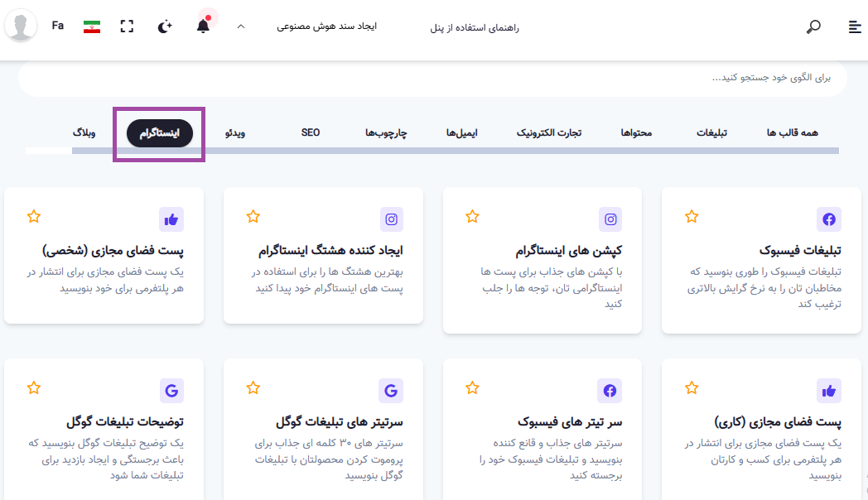Click Facebook icon on تبلیغات فیسبوک card

pyautogui.click(x=829, y=219)
